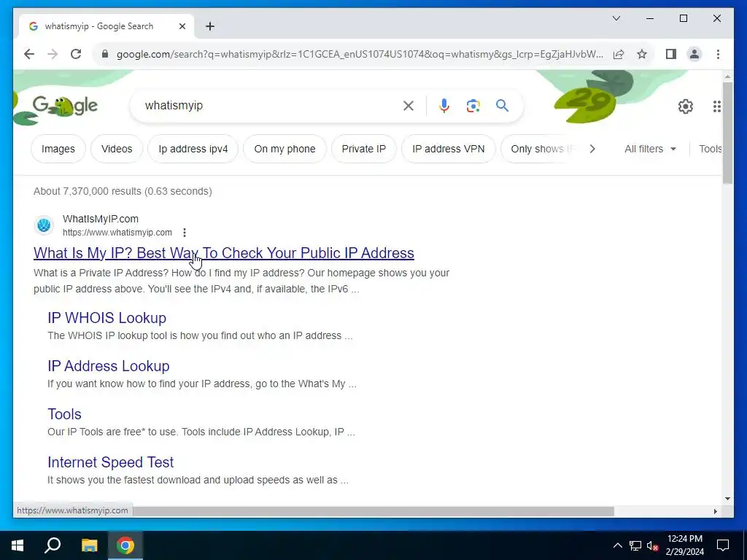Open What Is My IP? Best Way result link
The width and height of the screenshot is (747, 560).
tap(223, 253)
